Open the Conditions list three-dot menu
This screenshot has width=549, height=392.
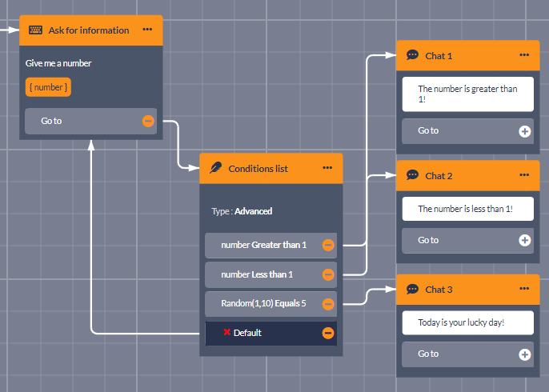[327, 168]
